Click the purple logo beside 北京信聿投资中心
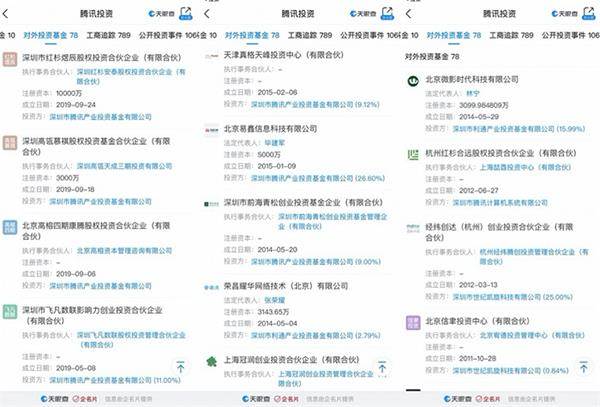Screen dimensions: 600x407 coord(413,322)
